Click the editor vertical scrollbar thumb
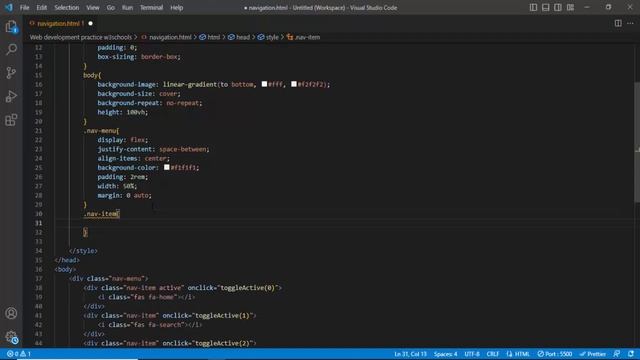This screenshot has height=360, width=640. [637, 142]
